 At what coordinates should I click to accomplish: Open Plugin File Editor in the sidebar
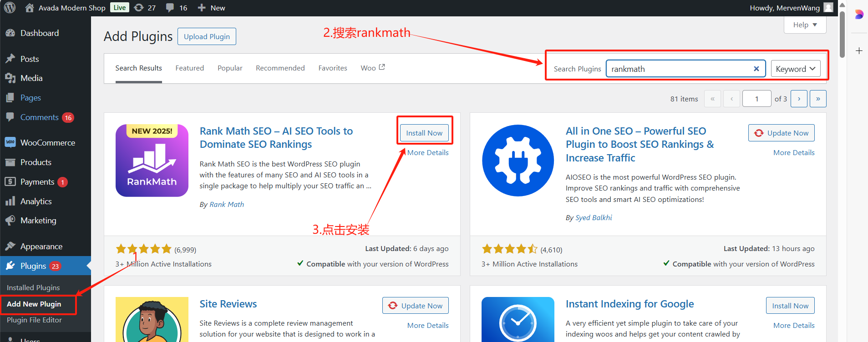(34, 320)
